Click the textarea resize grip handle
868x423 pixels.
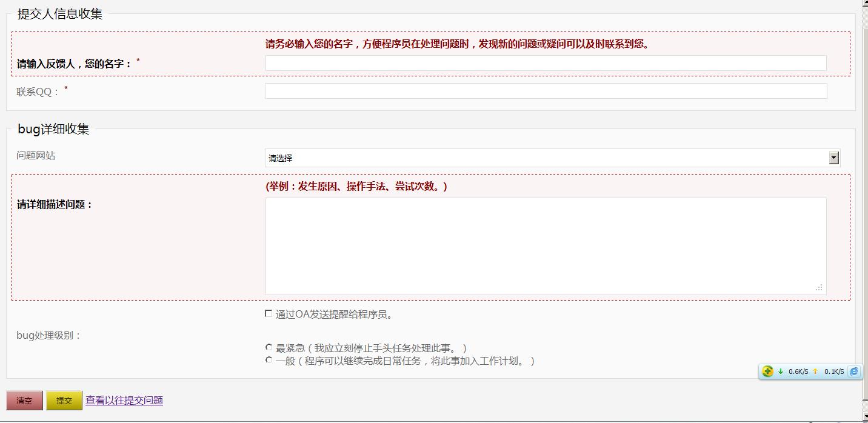coord(819,288)
